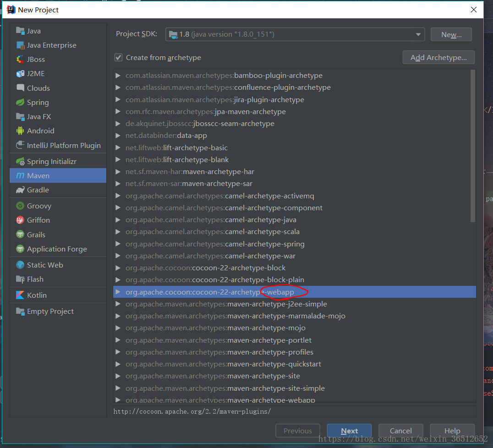The width and height of the screenshot is (493, 448).
Task: Expand net.databinder:data-app node
Action: click(118, 136)
